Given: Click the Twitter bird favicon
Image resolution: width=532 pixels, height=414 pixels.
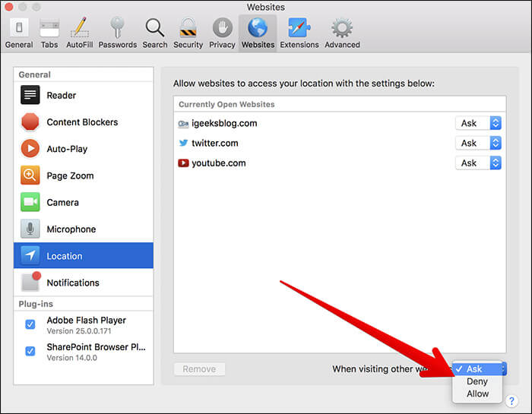Looking at the screenshot, I should click(x=183, y=143).
